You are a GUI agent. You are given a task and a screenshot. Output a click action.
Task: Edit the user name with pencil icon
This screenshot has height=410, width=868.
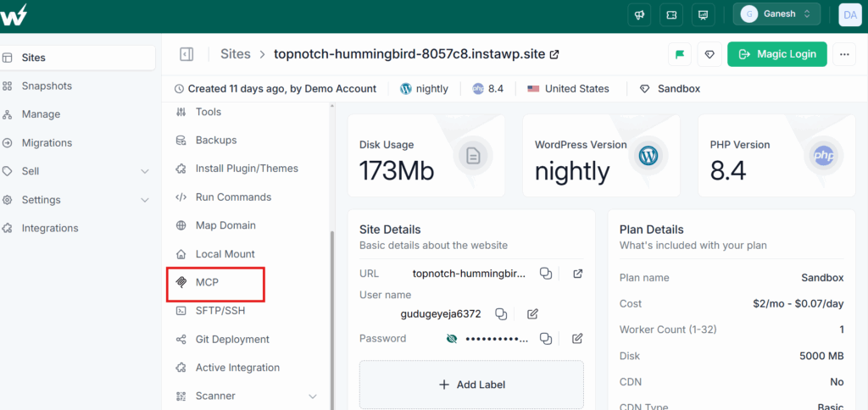click(532, 314)
